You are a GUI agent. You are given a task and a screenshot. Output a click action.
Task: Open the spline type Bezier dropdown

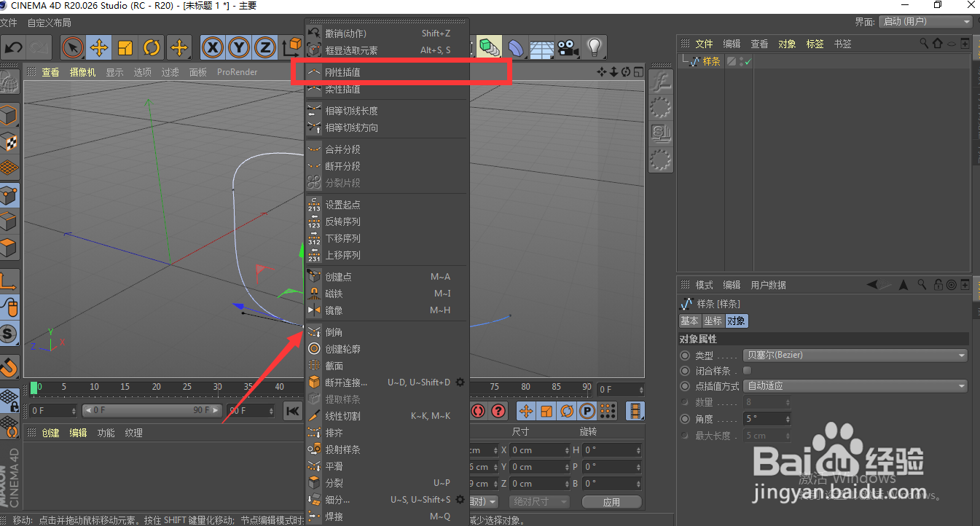(x=855, y=356)
